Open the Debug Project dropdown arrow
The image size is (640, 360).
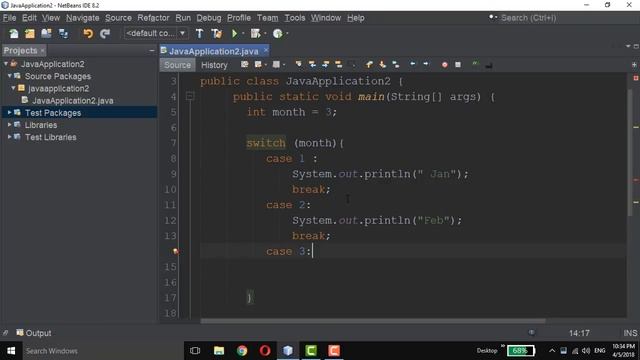pyautogui.click(x=265, y=33)
